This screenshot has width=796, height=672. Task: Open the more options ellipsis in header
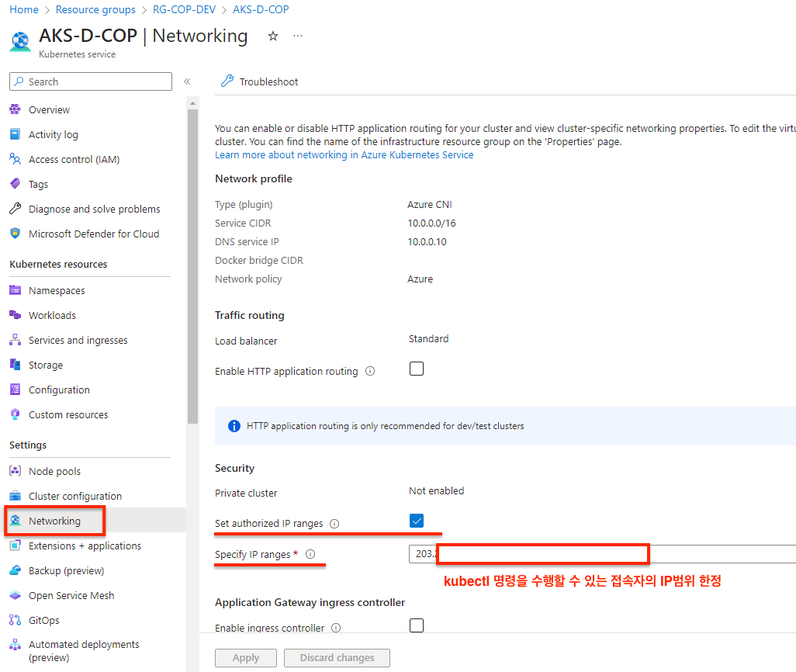point(298,36)
